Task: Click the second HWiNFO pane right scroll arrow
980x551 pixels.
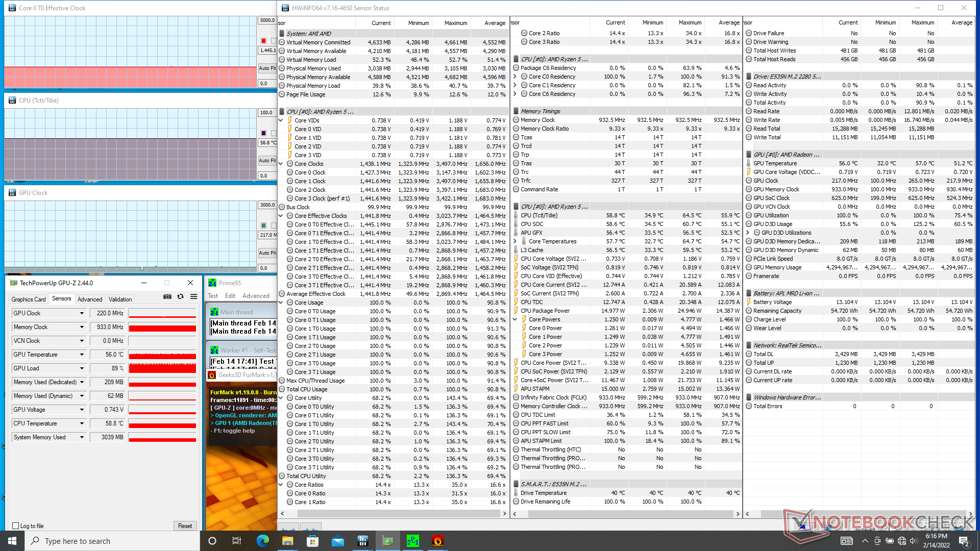Action: tap(738, 514)
